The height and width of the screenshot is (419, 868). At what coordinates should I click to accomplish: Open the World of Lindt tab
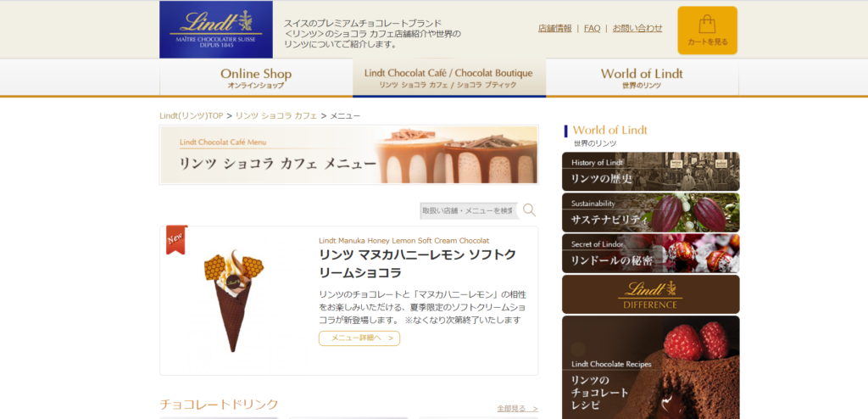tap(643, 77)
